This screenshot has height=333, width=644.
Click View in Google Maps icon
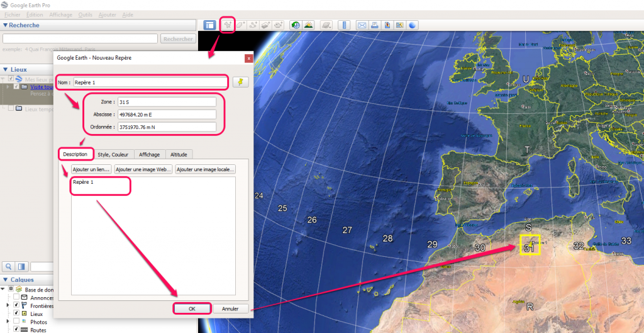pos(399,25)
